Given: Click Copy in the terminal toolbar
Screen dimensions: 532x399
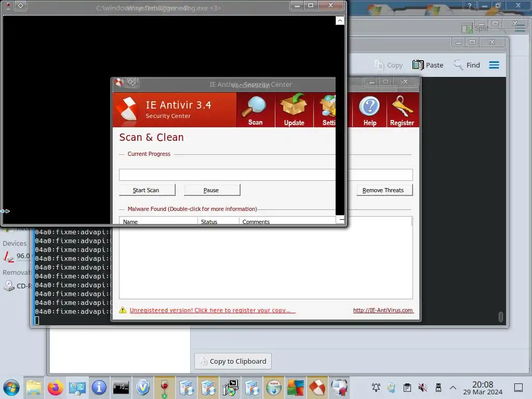Looking at the screenshot, I should pos(389,65).
